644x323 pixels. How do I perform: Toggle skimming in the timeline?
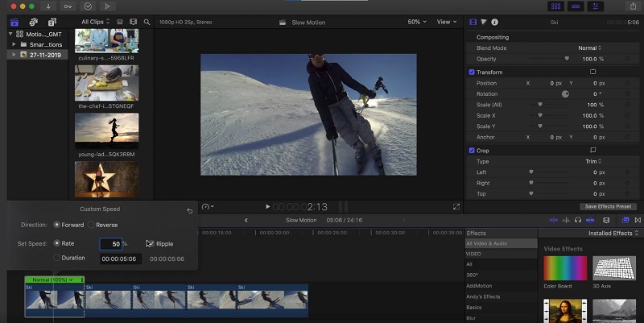pyautogui.click(x=554, y=220)
